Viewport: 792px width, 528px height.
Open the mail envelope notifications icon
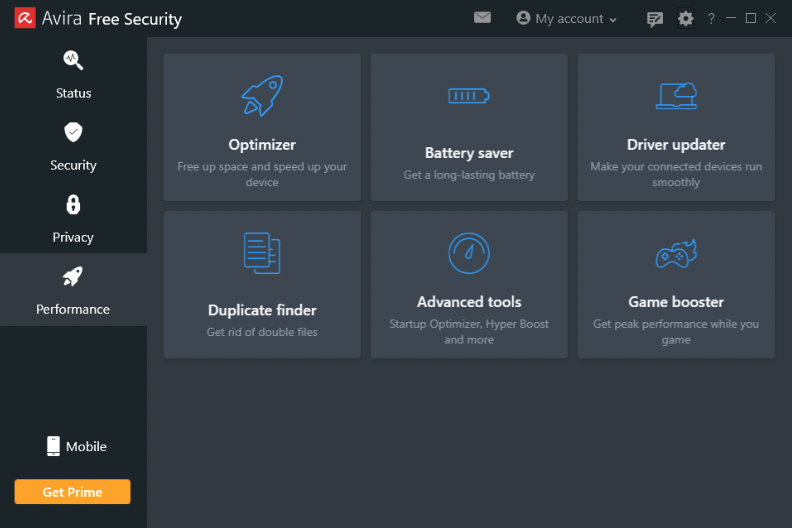point(482,18)
